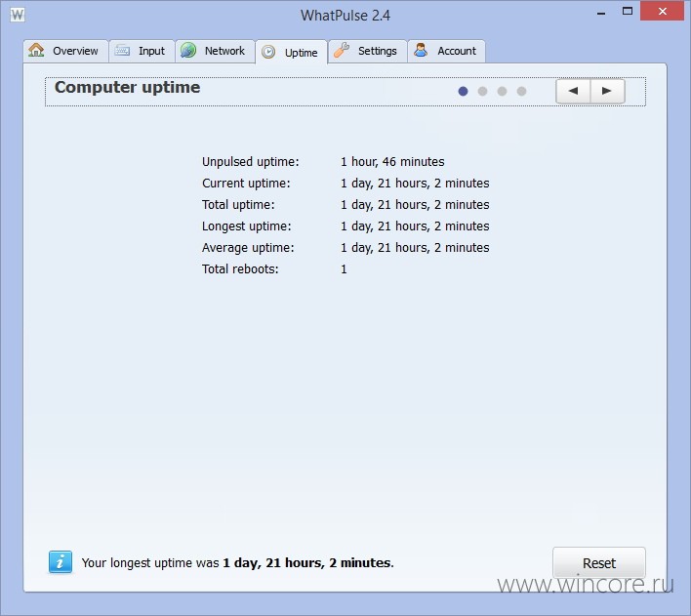Minimize the WhatPulse window

[x=600, y=14]
